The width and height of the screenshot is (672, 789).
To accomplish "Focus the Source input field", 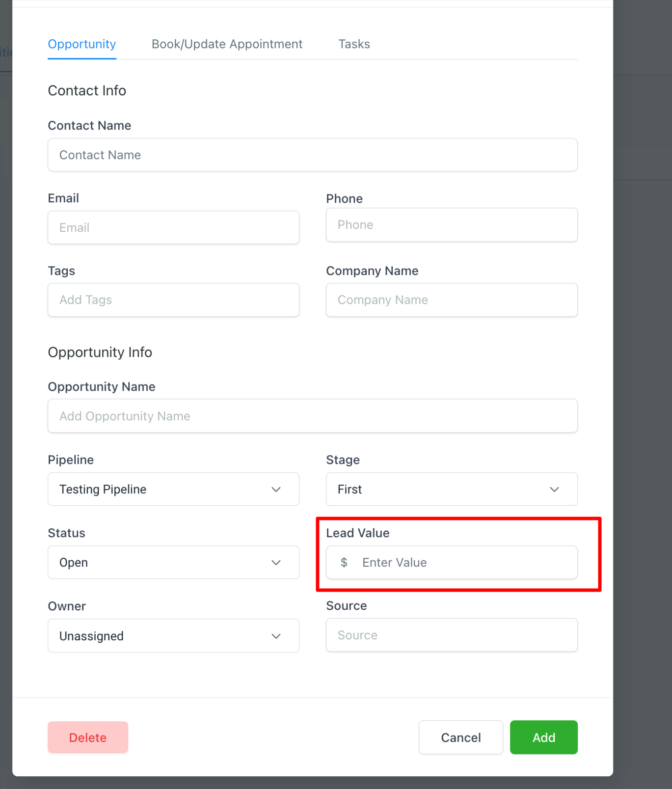I will (451, 635).
